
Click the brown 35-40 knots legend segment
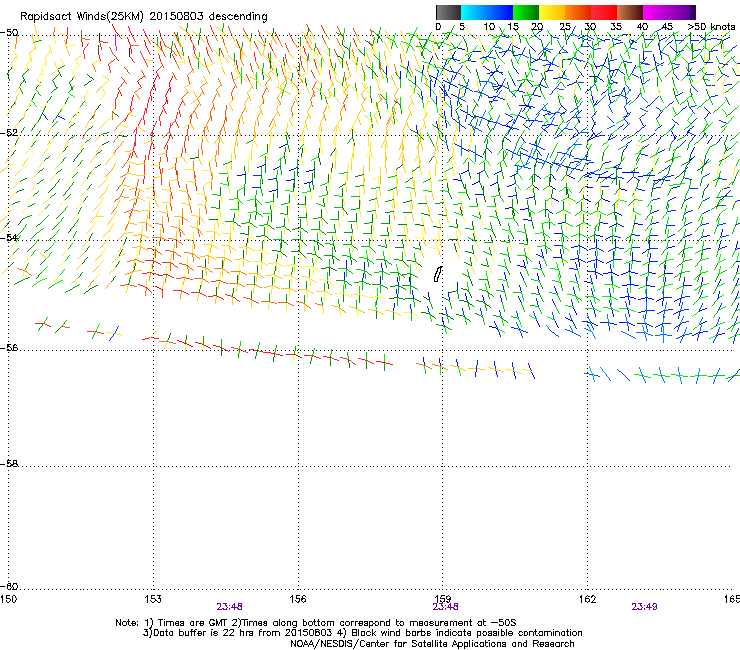pos(630,12)
